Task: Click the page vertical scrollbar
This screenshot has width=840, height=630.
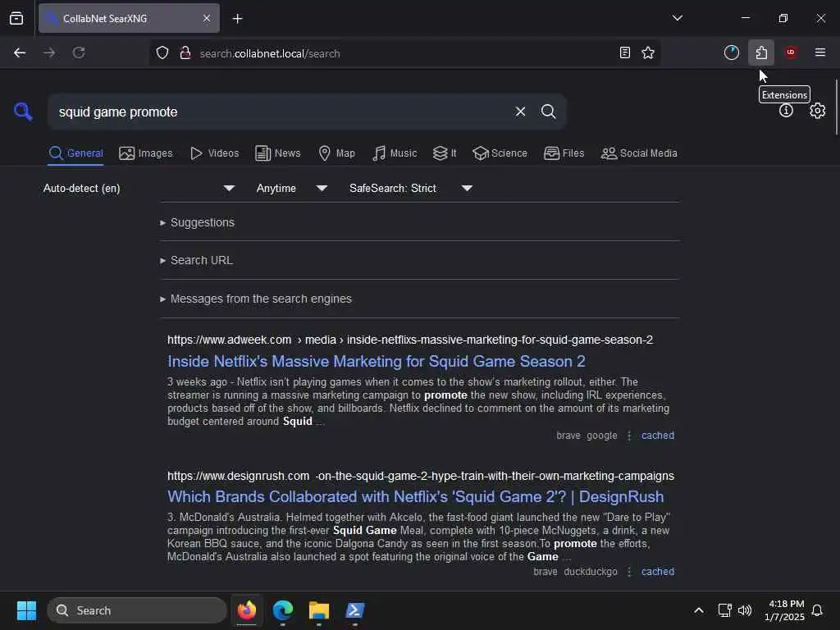Action: (x=836, y=107)
